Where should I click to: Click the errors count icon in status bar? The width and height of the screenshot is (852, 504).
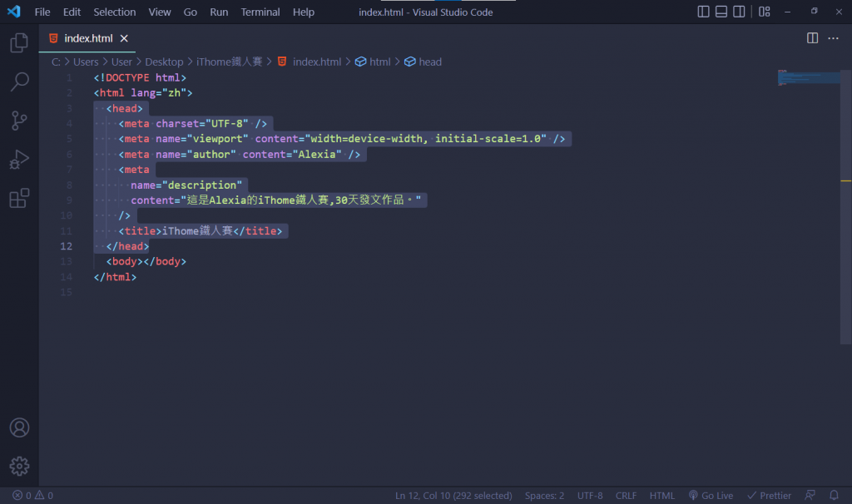coord(17,496)
